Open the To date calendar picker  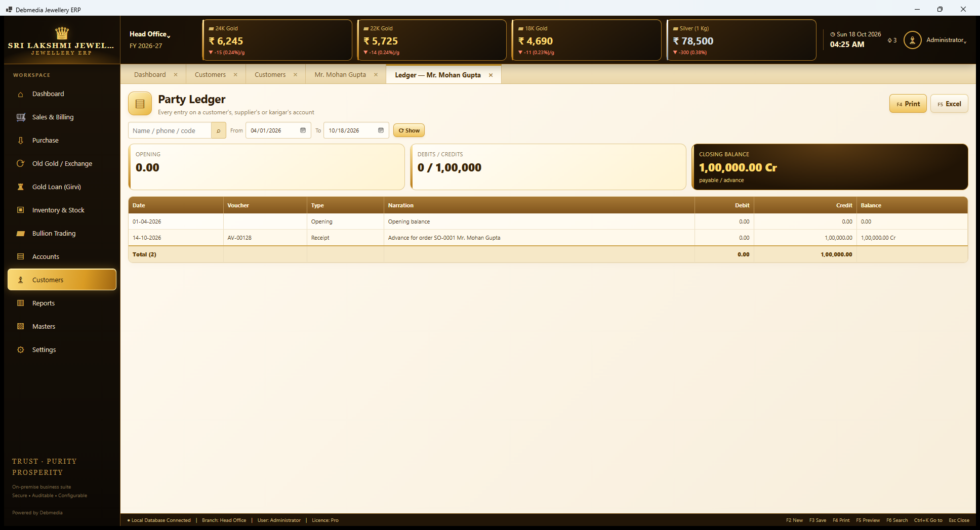[x=381, y=130]
